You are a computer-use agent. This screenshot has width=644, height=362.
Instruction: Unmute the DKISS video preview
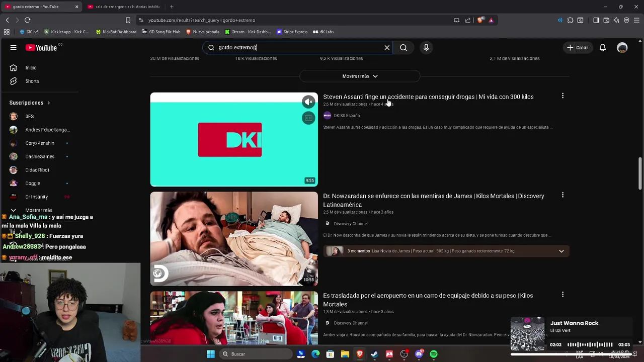coord(308,102)
